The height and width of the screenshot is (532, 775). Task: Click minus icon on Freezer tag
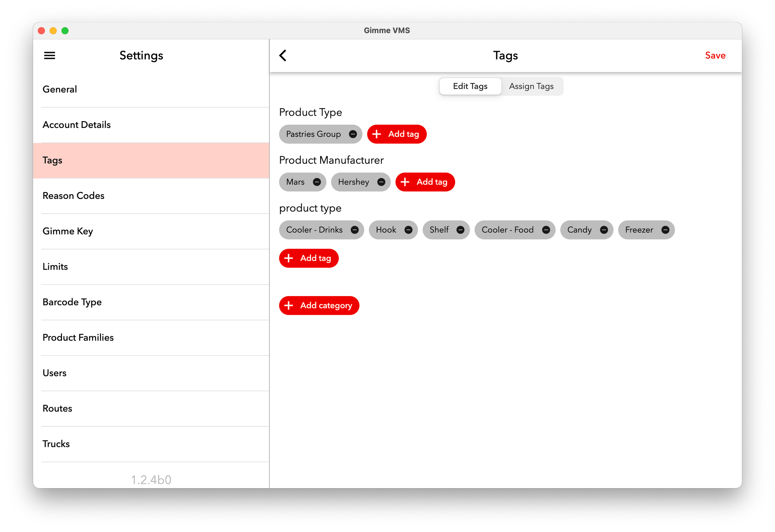[665, 230]
